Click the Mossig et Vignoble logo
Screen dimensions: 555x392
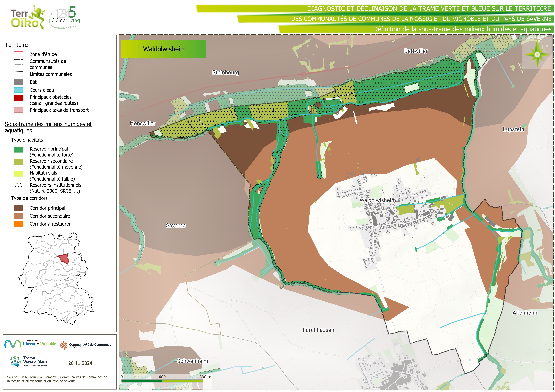[x=30, y=344]
